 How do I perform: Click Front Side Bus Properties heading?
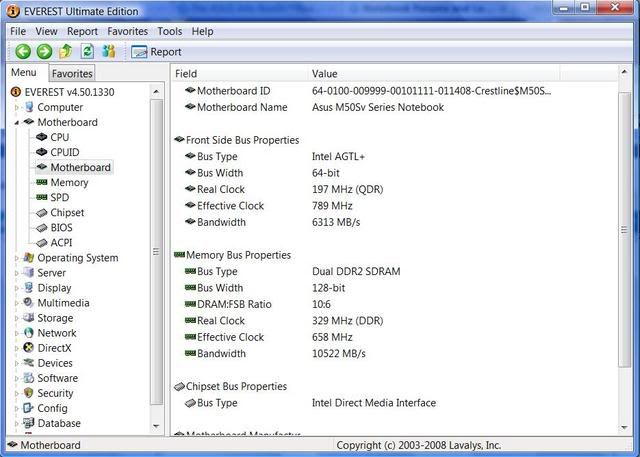pyautogui.click(x=242, y=140)
